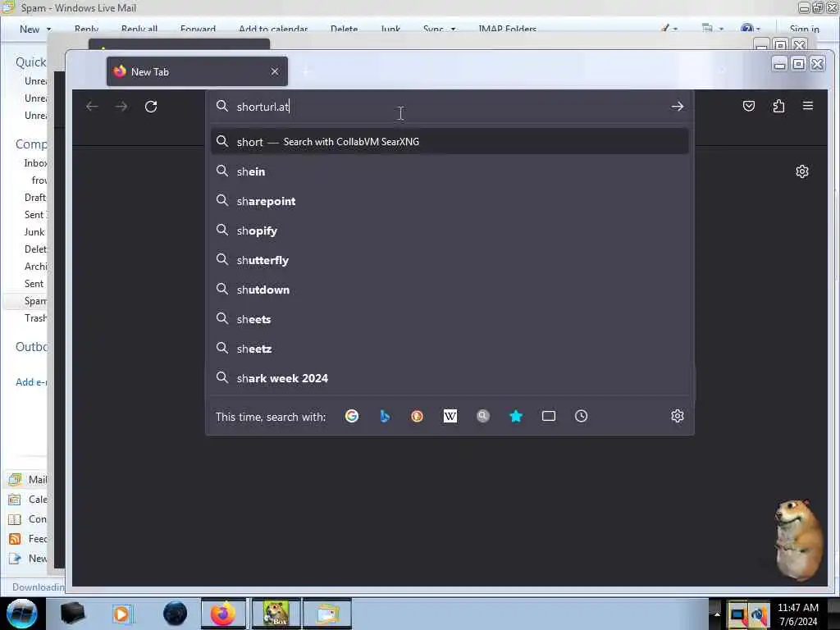Open Contacts view in Live Mail sidebar

point(28,519)
